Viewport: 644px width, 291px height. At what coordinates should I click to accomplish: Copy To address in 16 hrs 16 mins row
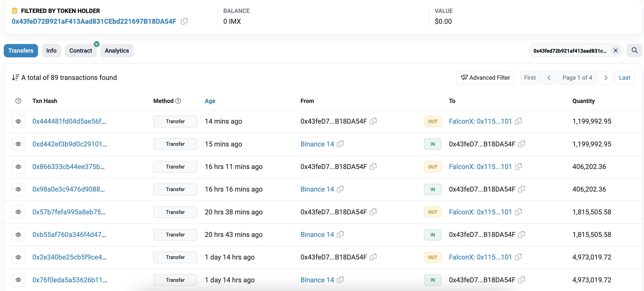tap(522, 189)
